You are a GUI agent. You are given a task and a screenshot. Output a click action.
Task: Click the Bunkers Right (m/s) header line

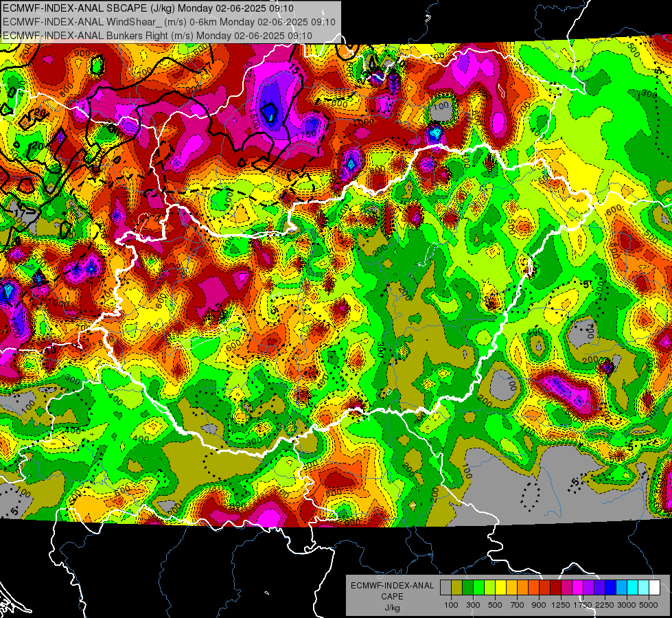click(157, 36)
